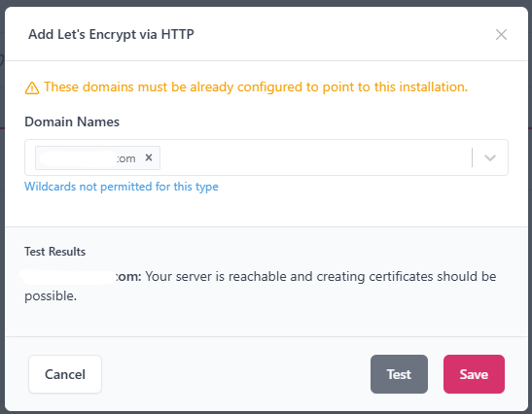Click the 'Your server is reachable' result message
The height and width of the screenshot is (414, 532).
[261, 286]
